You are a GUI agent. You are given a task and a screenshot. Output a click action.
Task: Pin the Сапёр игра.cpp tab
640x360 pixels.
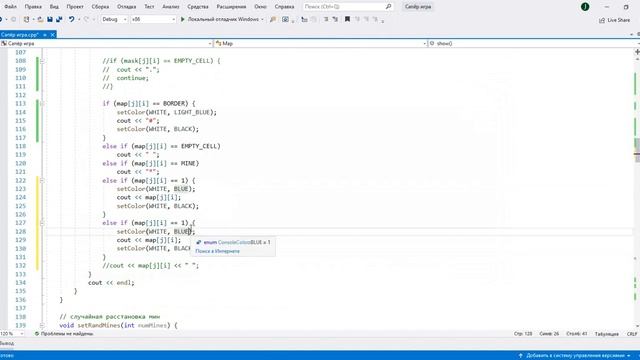point(45,35)
